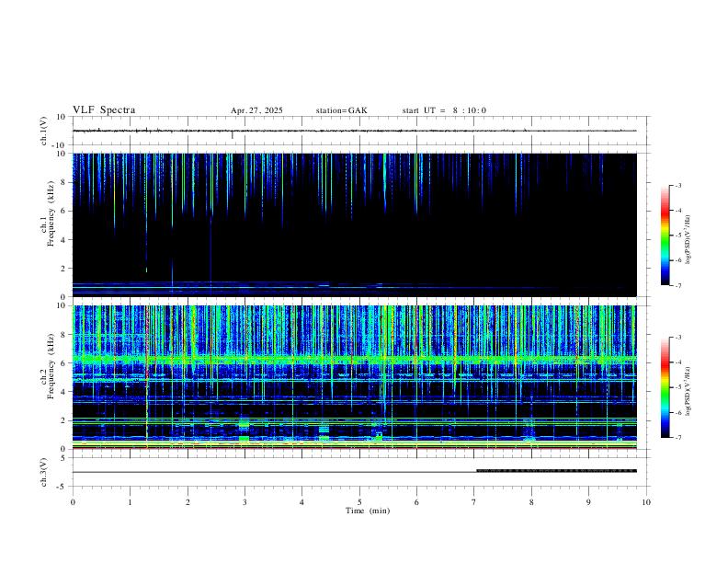Click the bright green 6 kHz band in ch.2
The height and width of the screenshot is (563, 728).
click(355, 360)
